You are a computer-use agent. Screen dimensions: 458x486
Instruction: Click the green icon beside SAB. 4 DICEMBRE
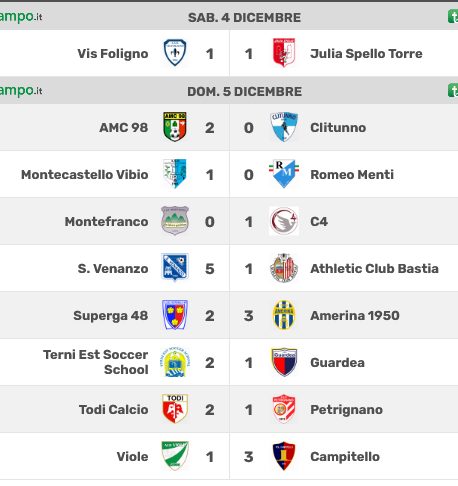click(x=453, y=17)
